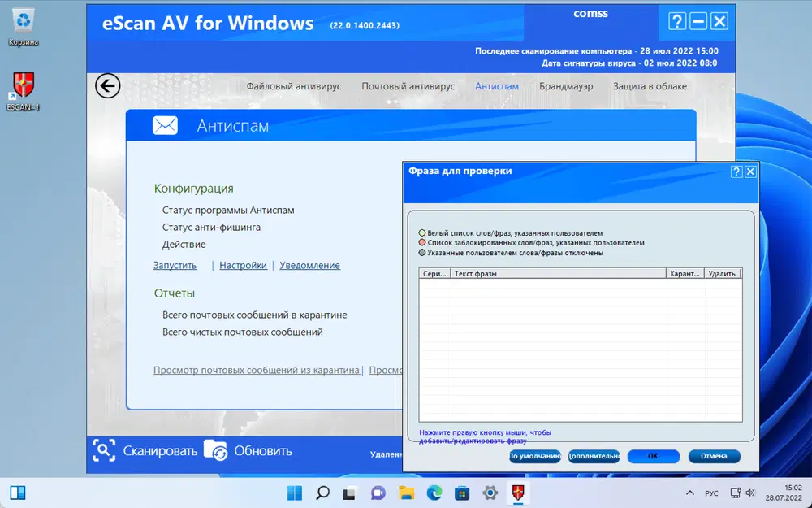This screenshot has height=508, width=812.
Task: Click the Запустить link
Action: (x=175, y=266)
